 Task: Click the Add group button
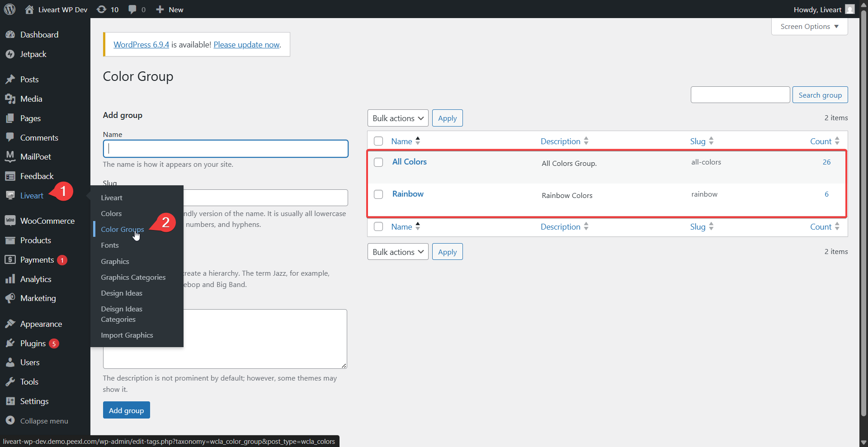pos(126,410)
